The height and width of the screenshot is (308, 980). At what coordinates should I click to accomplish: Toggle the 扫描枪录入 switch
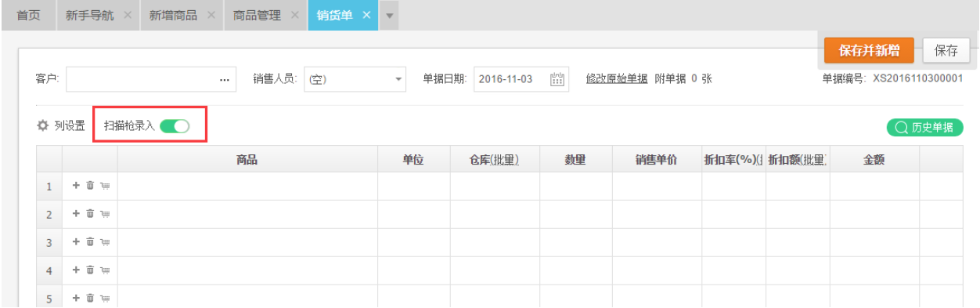[x=175, y=126]
